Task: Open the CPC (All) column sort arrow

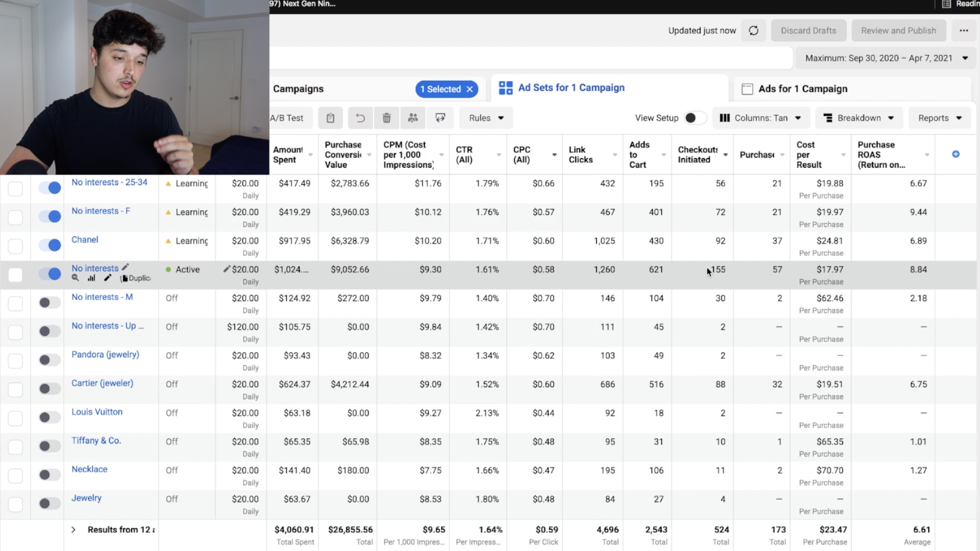Action: pyautogui.click(x=554, y=155)
